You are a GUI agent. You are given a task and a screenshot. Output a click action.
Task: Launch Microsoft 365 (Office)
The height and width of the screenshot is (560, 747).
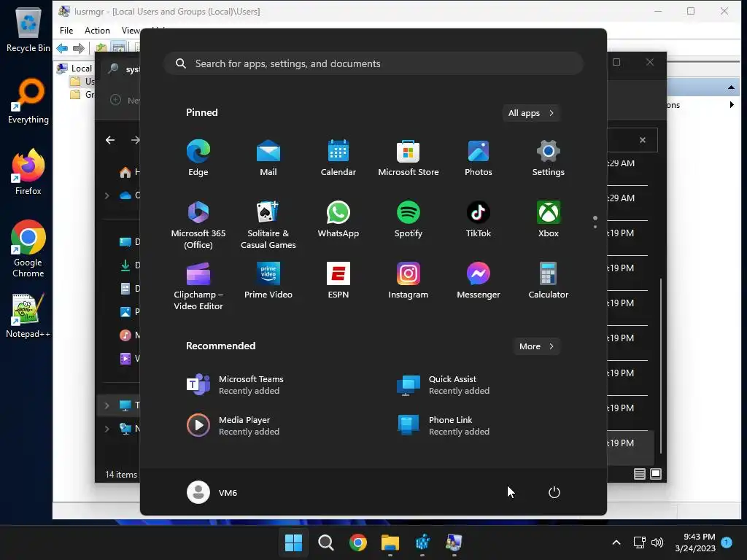tap(198, 225)
